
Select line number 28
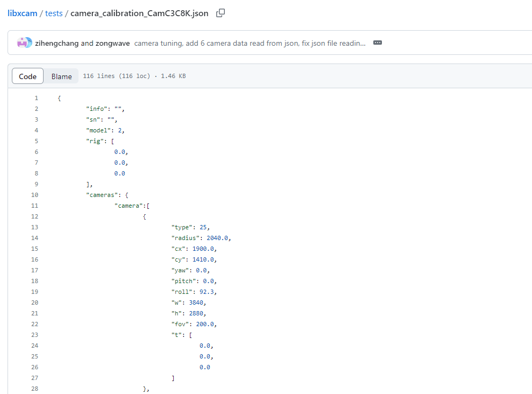click(x=34, y=389)
